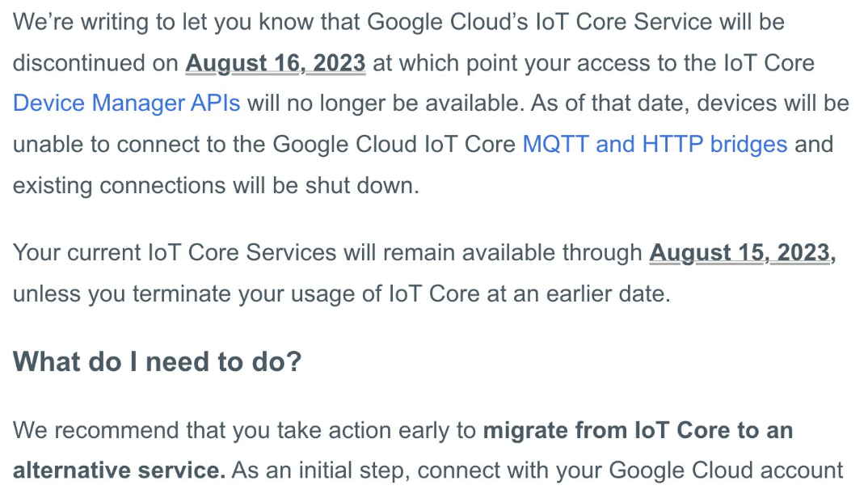
Task: Click the words at an earlier date
Action: [x=579, y=293]
